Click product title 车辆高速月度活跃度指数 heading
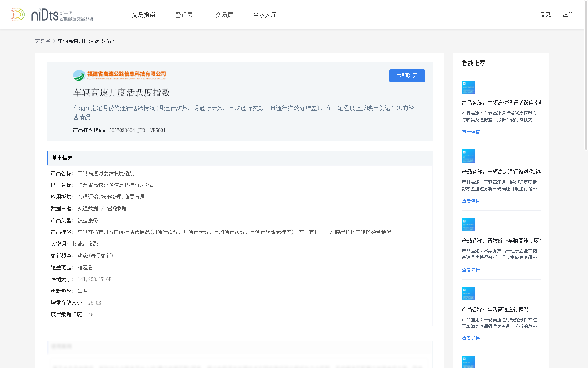Image resolution: width=588 pixels, height=368 pixels. coord(122,93)
